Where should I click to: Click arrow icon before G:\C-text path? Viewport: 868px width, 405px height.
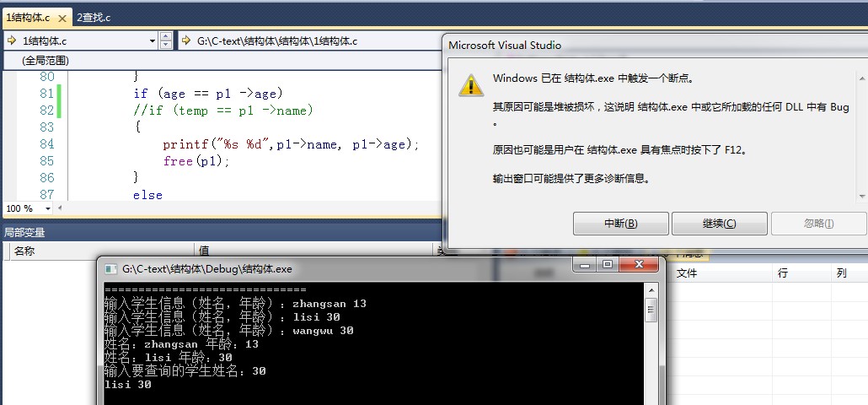tap(187, 40)
